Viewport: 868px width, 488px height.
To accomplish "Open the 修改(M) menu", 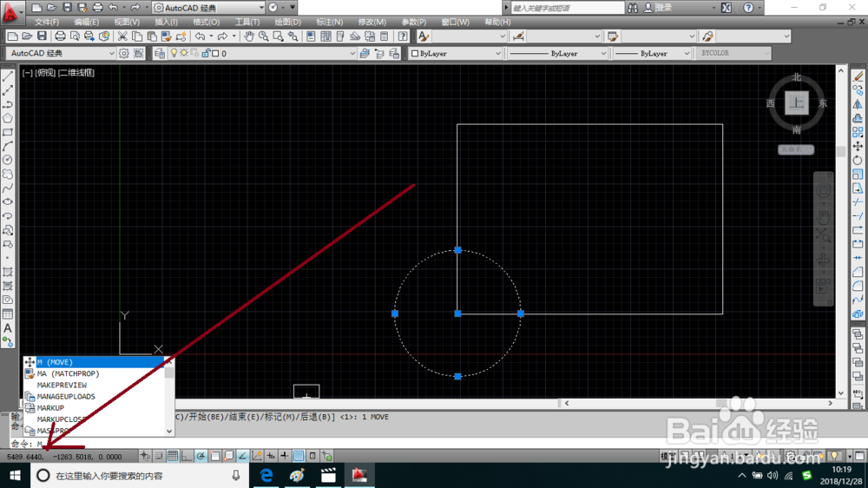I will (x=372, y=23).
